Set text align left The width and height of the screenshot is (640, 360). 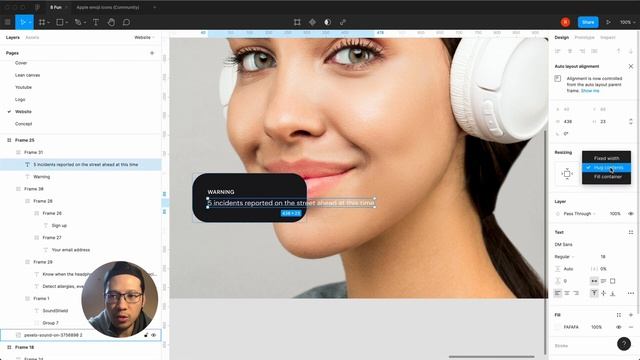coord(558,293)
